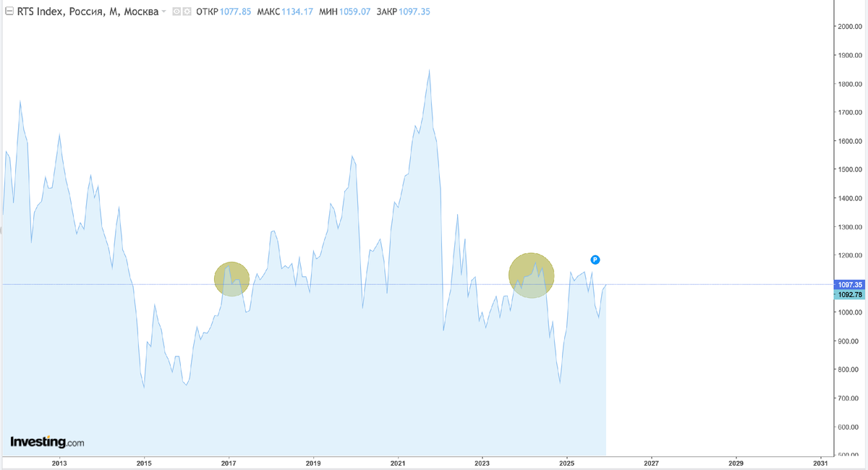Click the ОТКР value 1077.85
Screen dimensions: 868x470
[x=235, y=12]
